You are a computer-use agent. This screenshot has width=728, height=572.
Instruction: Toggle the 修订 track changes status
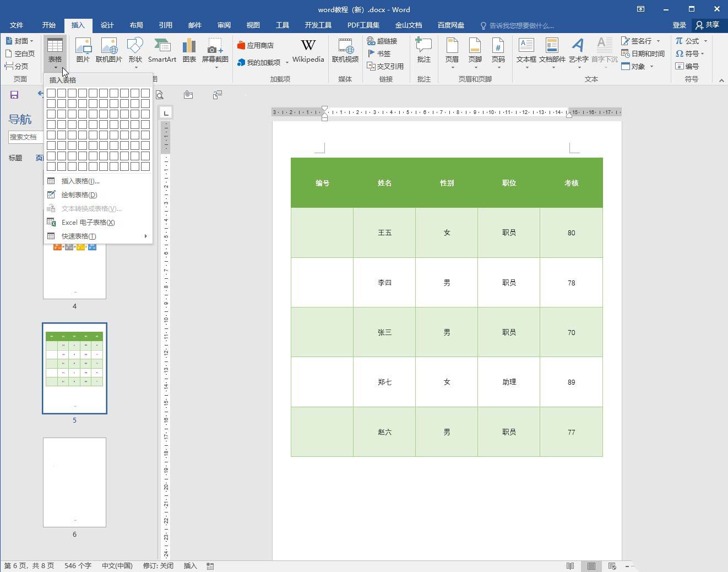(x=158, y=566)
